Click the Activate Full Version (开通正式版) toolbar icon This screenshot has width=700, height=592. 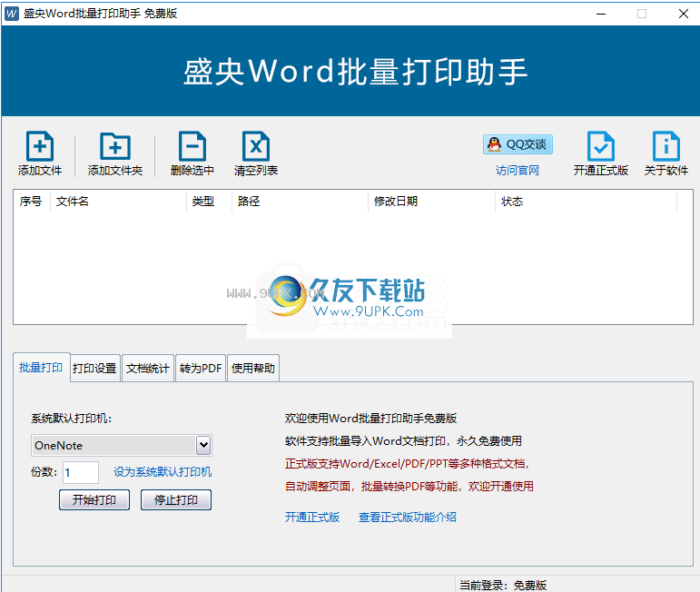[600, 146]
